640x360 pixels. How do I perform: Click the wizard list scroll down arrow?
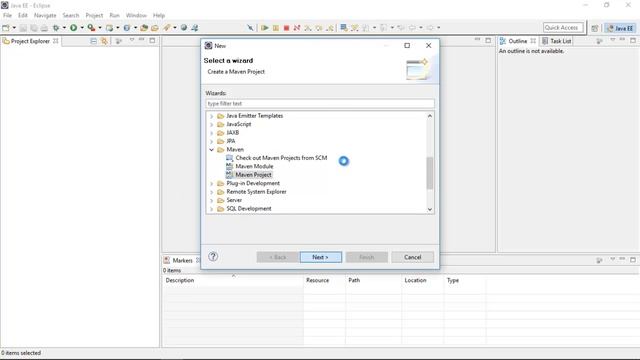pyautogui.click(x=429, y=209)
